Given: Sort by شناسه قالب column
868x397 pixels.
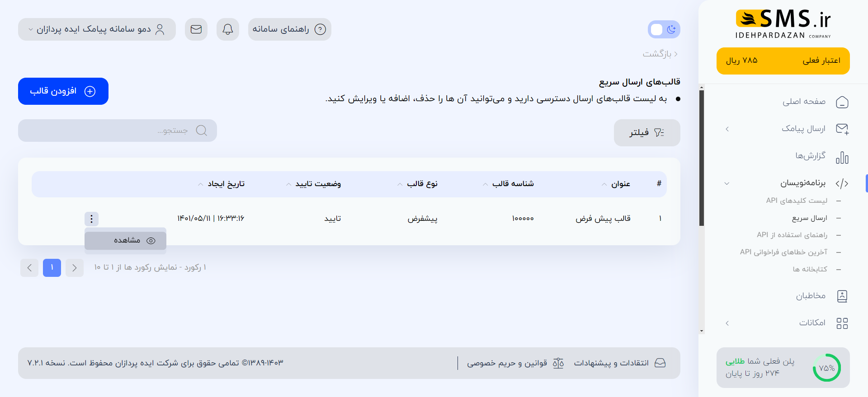Looking at the screenshot, I should pyautogui.click(x=508, y=184).
